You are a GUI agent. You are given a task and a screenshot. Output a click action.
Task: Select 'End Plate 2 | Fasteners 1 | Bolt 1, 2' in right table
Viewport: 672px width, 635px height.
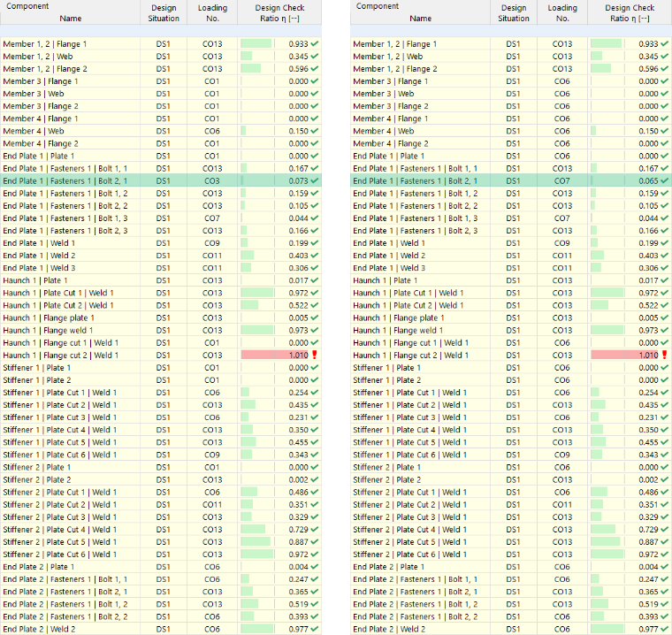(x=416, y=604)
